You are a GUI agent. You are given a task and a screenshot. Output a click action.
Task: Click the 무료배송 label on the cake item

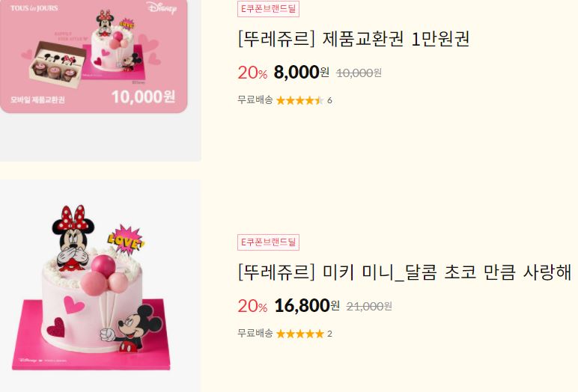(255, 334)
